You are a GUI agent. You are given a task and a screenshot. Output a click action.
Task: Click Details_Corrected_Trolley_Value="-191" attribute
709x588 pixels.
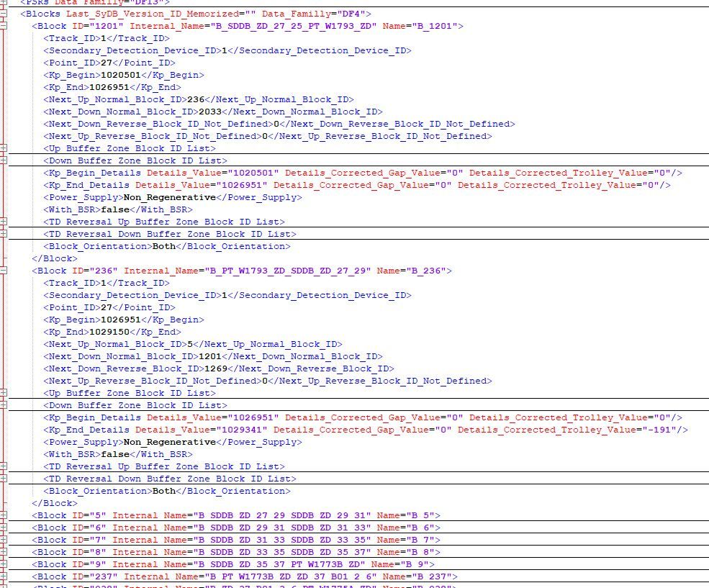(567, 430)
